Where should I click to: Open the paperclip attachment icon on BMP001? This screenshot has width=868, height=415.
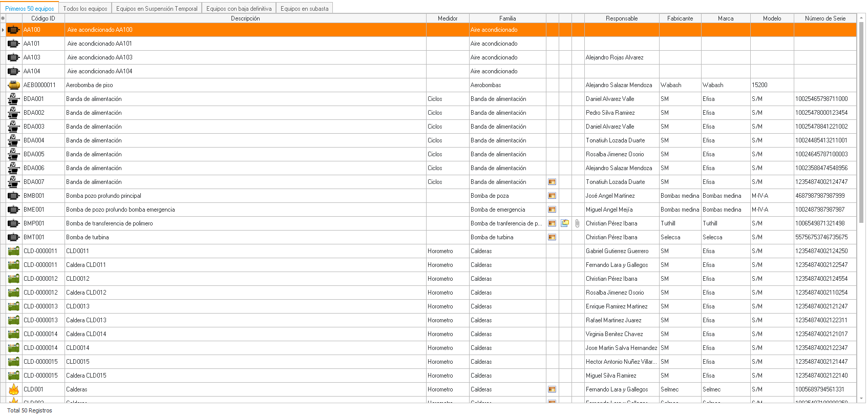tap(577, 223)
